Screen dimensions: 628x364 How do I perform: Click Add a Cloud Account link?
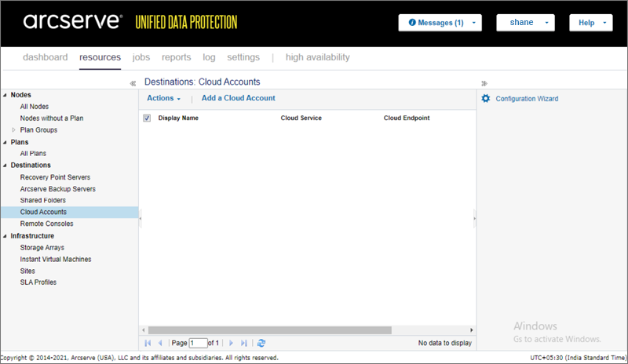[x=239, y=98]
